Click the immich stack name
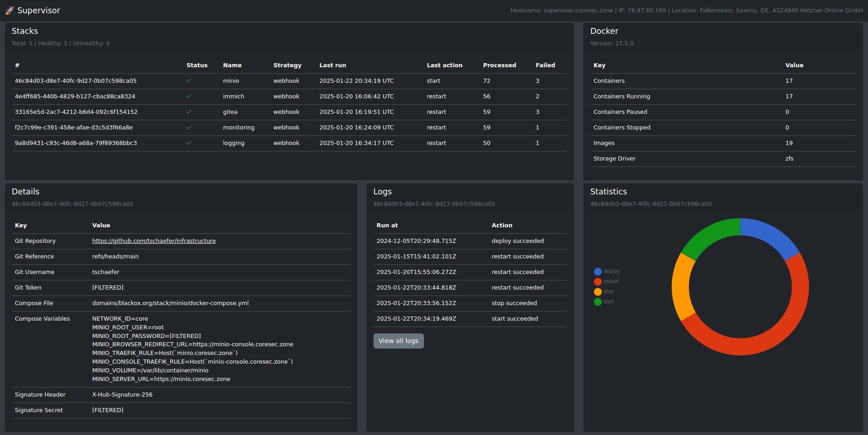 coord(233,97)
